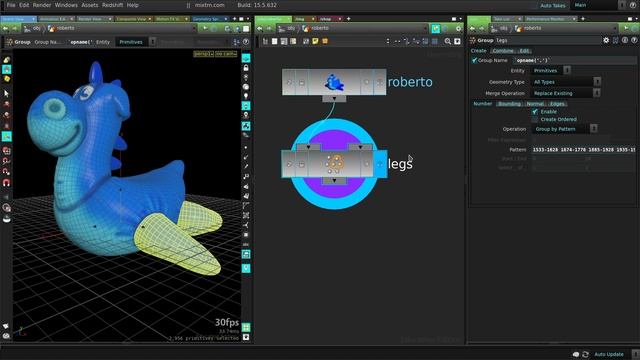Uncheck the Enable checkbox
The image size is (640, 360).
pyautogui.click(x=535, y=111)
